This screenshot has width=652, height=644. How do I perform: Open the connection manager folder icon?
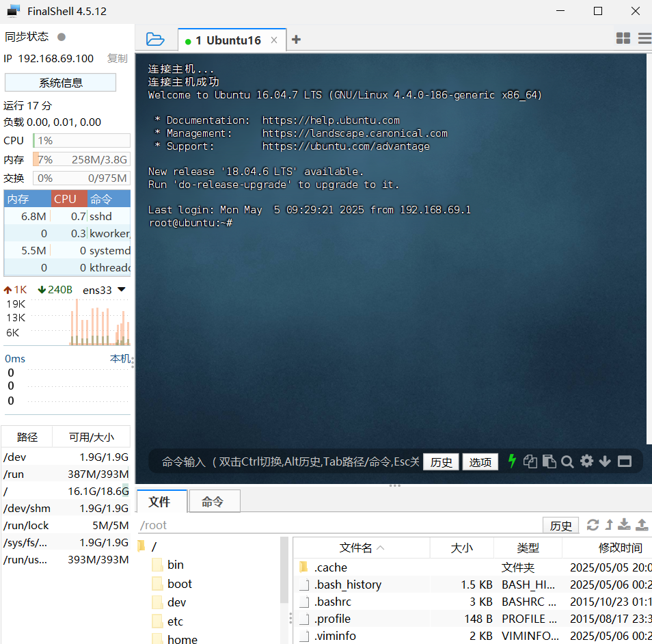[155, 40]
